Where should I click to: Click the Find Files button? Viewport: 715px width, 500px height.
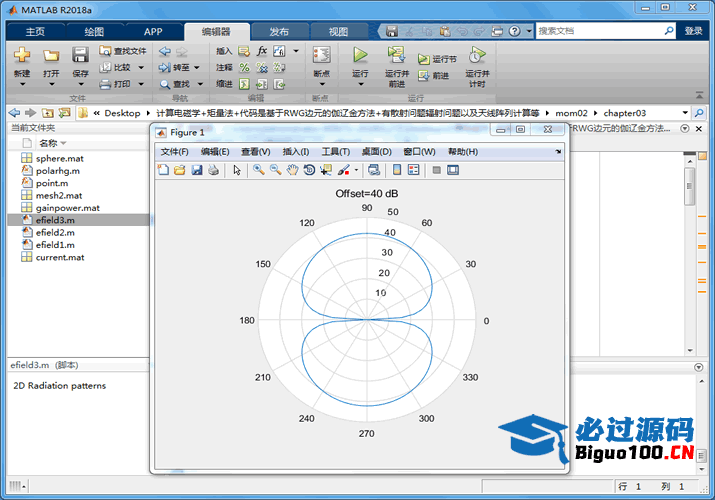[123, 51]
